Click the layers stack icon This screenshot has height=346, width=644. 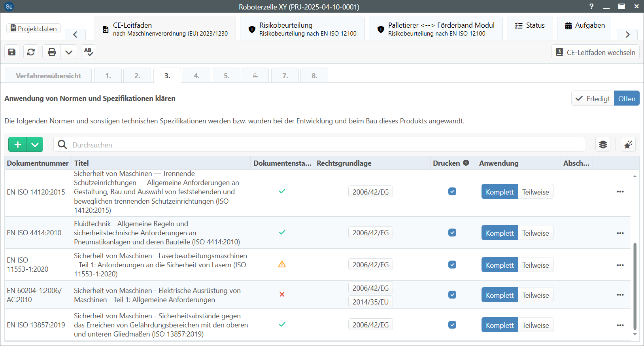point(603,145)
